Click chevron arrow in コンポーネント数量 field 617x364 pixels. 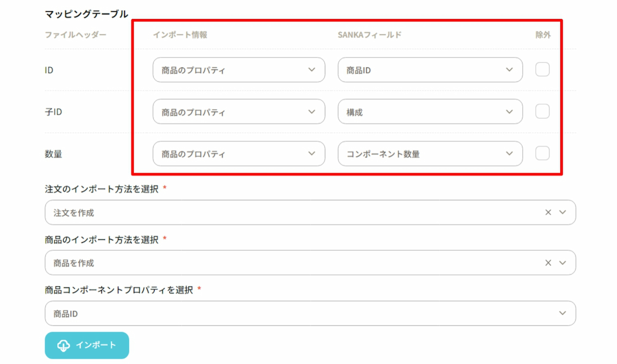tap(509, 153)
